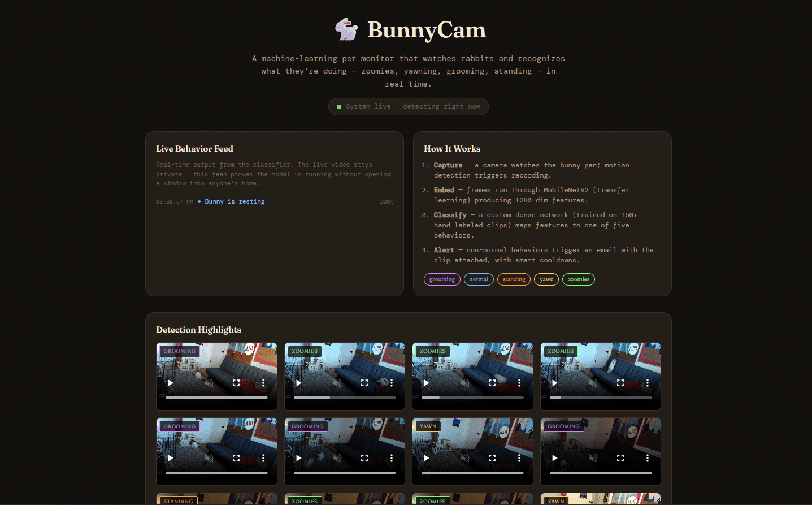This screenshot has width=812, height=505.
Task: Open fullscreen on the top-row Grooming clip
Action: pyautogui.click(x=236, y=383)
